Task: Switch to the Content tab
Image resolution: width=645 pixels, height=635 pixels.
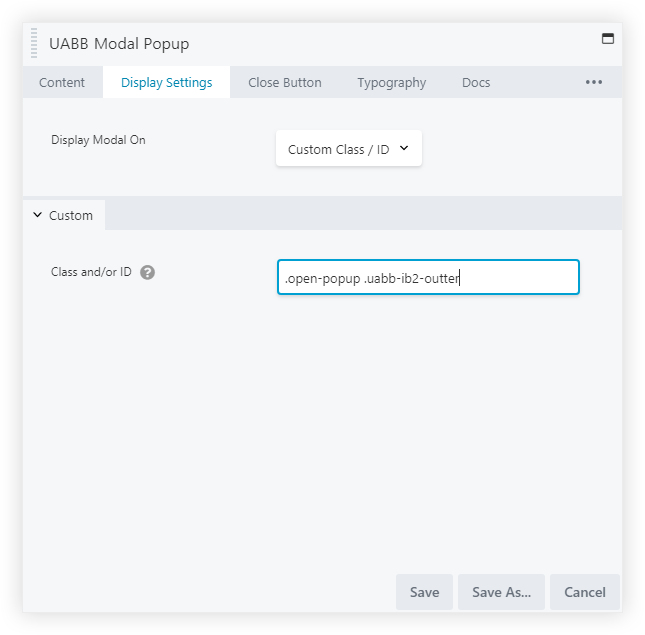Action: tap(62, 82)
